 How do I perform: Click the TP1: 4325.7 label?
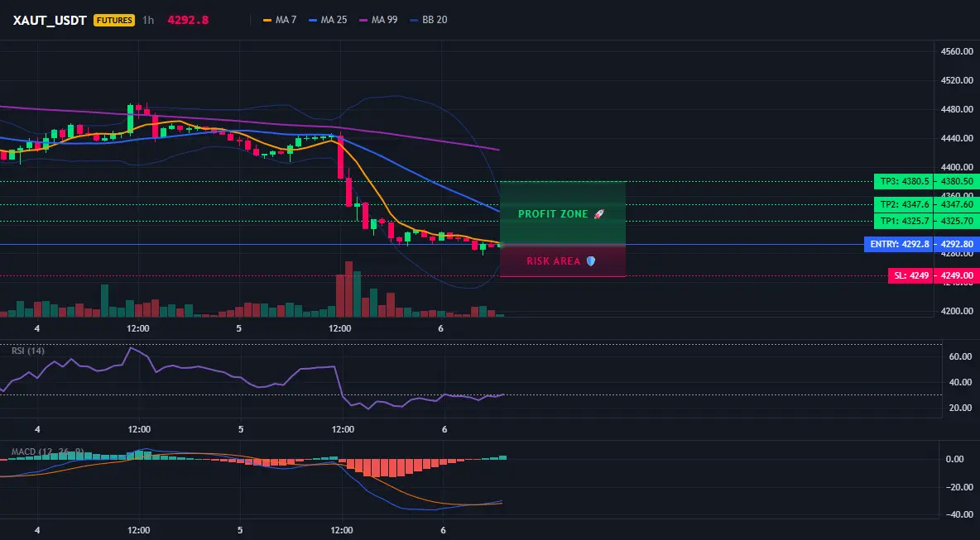903,221
